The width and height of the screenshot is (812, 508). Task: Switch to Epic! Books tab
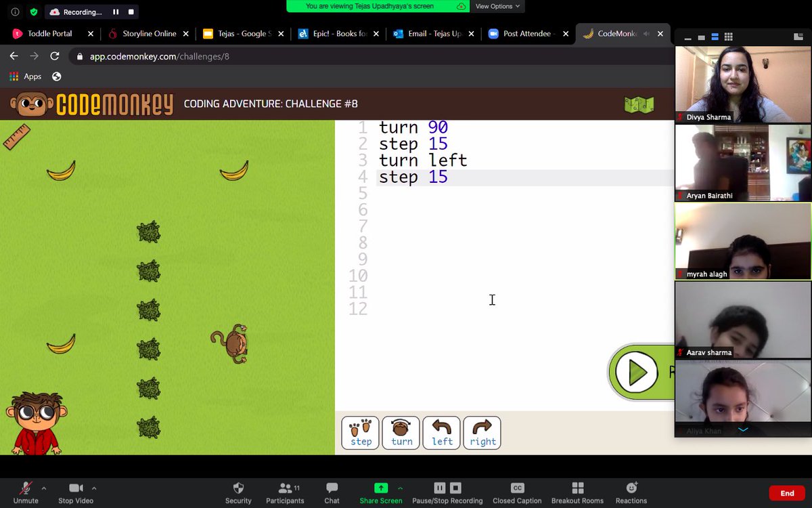pyautogui.click(x=337, y=33)
